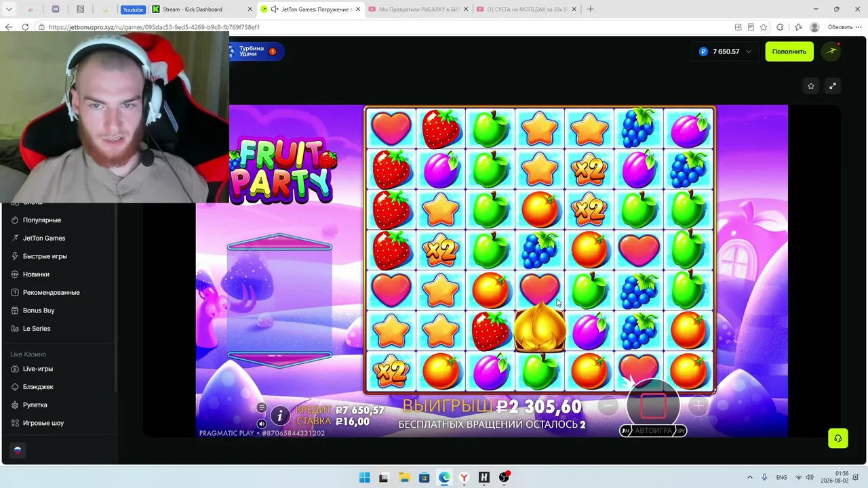Click the Пополнить deposit button
Viewport: 868px width, 488px height.
[x=789, y=52]
